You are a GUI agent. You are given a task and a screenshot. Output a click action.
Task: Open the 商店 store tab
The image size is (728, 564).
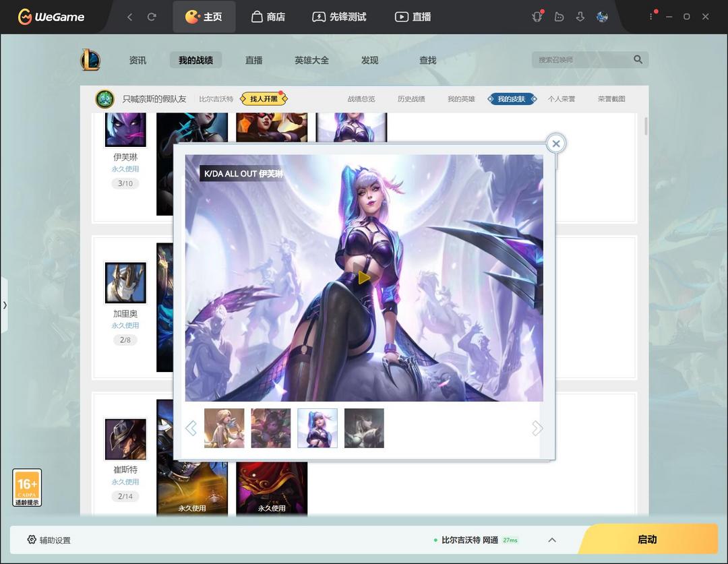point(268,17)
